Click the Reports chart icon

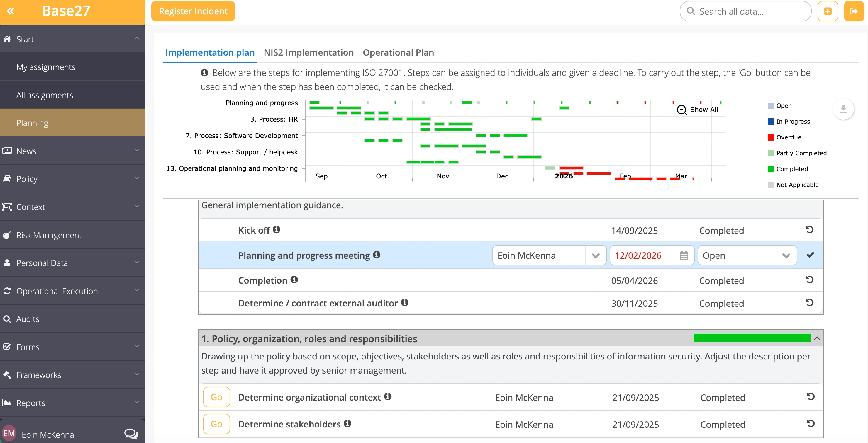click(7, 403)
